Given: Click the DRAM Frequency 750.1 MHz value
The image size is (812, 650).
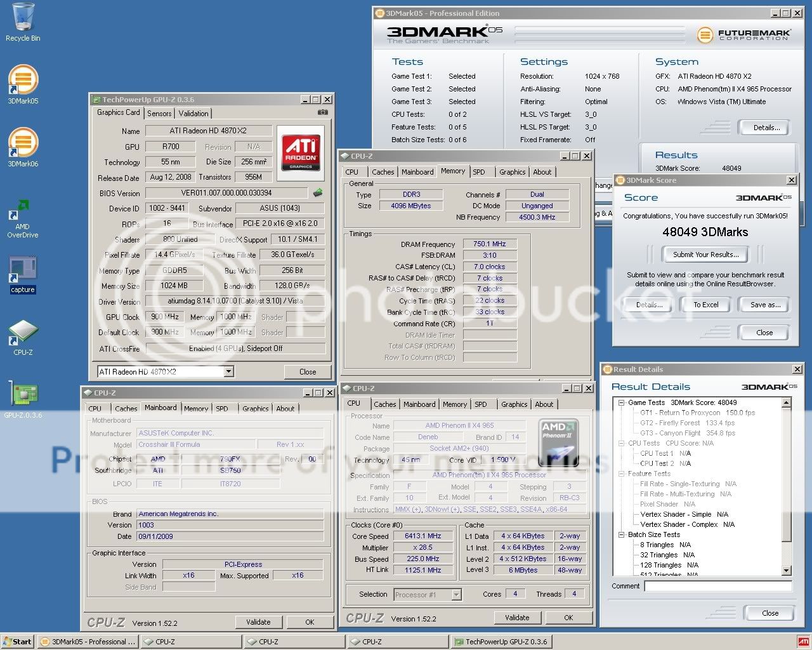Looking at the screenshot, I should [490, 244].
